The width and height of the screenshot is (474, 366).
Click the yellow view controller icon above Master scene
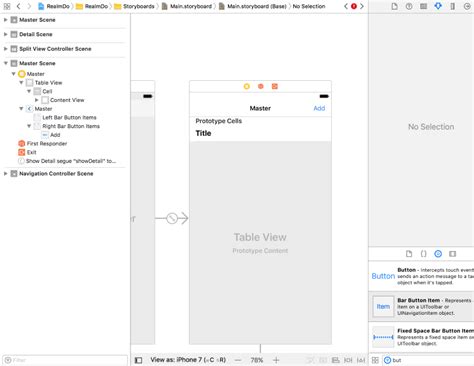tap(247, 87)
